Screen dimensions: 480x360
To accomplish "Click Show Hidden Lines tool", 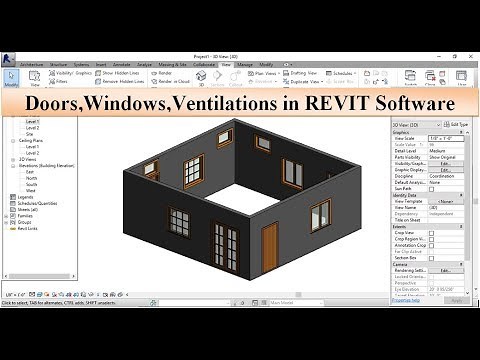I will coord(117,73).
